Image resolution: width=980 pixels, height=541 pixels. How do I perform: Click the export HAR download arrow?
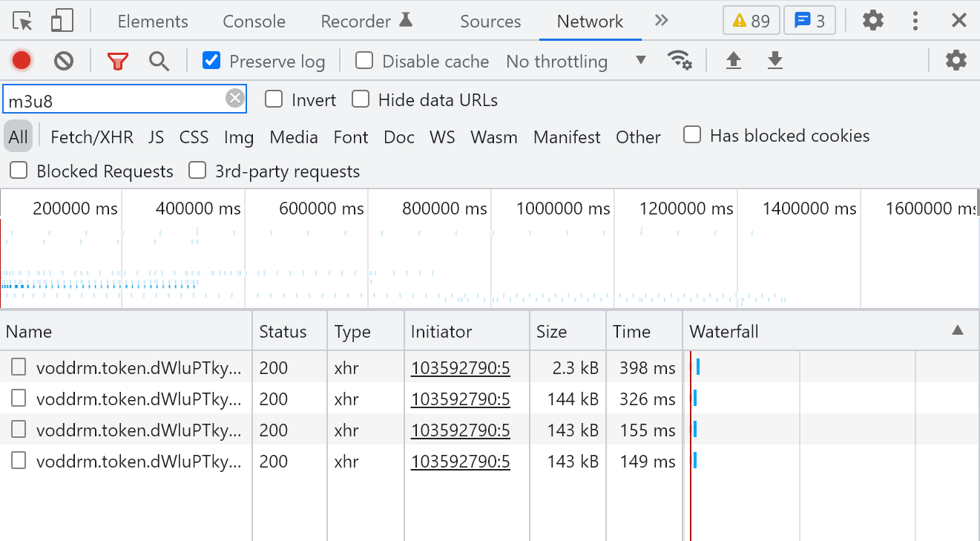point(775,61)
